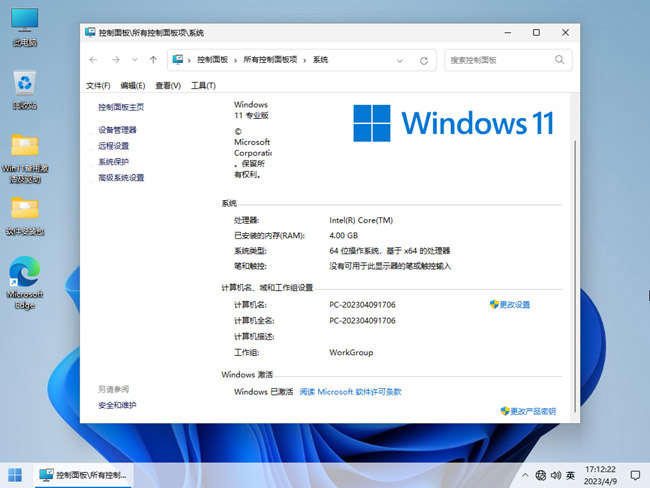Open 高级系统设置 link
650x488 pixels.
point(121,178)
